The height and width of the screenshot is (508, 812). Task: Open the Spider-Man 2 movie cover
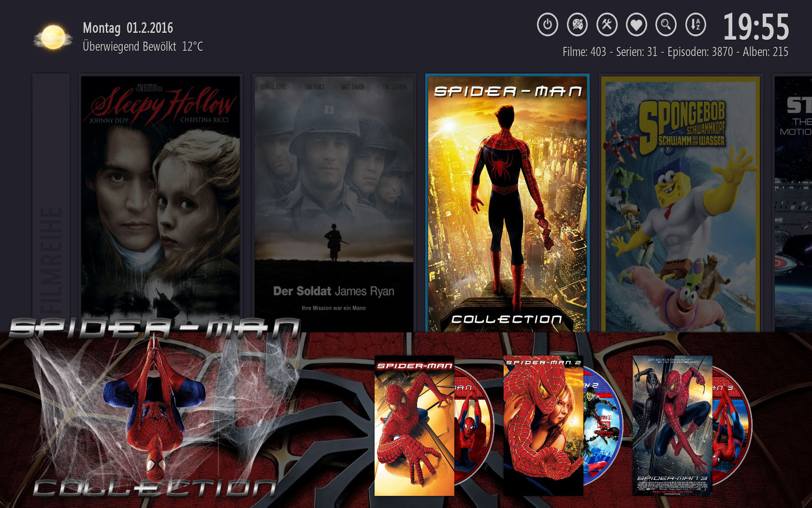click(543, 426)
